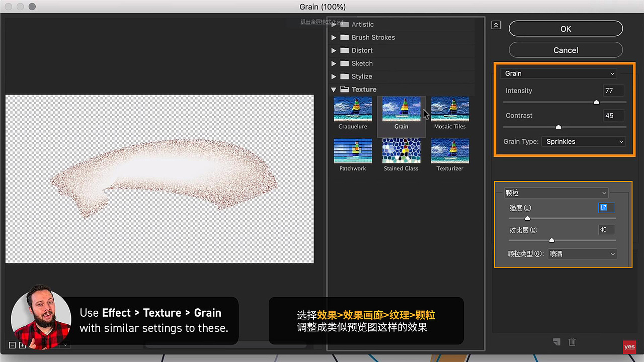This screenshot has width=644, height=362.
Task: Click the "对比度 (C)" label text
Action: [523, 230]
